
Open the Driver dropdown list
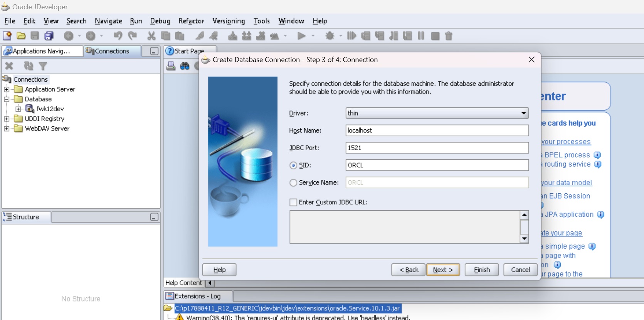coord(524,113)
